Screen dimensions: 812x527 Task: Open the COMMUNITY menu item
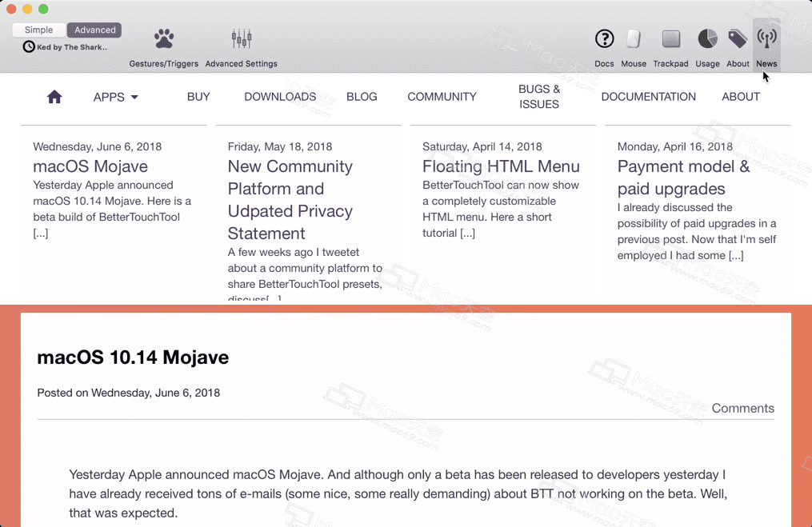442,97
